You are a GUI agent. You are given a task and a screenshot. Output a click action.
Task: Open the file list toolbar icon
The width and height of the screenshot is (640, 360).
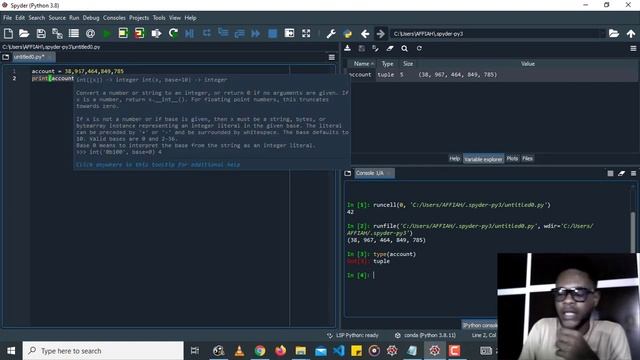[x=74, y=33]
